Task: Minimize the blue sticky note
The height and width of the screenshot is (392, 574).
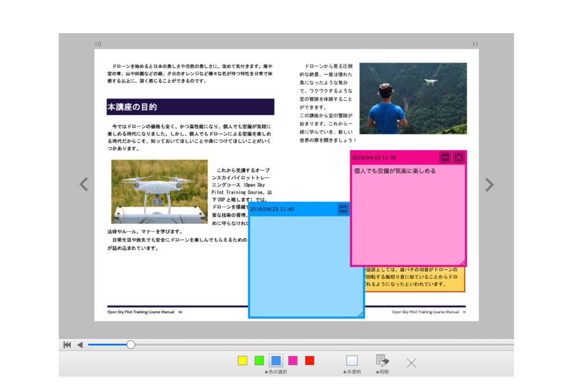Action: [x=343, y=209]
